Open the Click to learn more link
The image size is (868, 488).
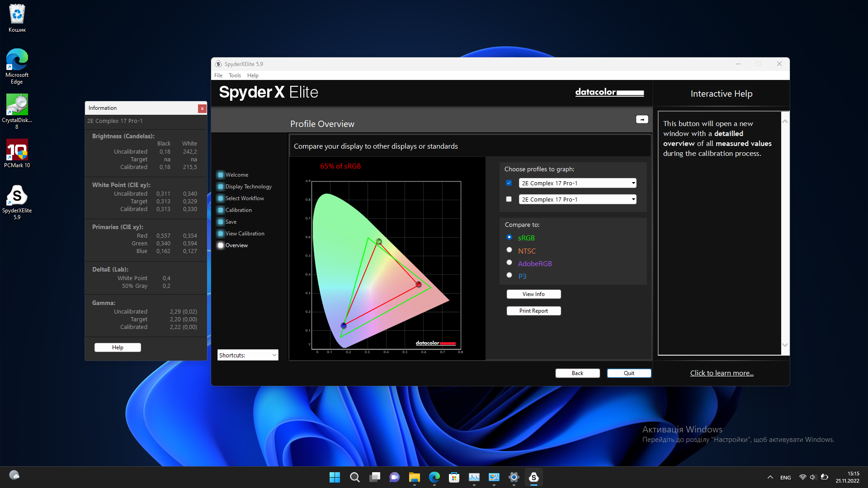[722, 373]
